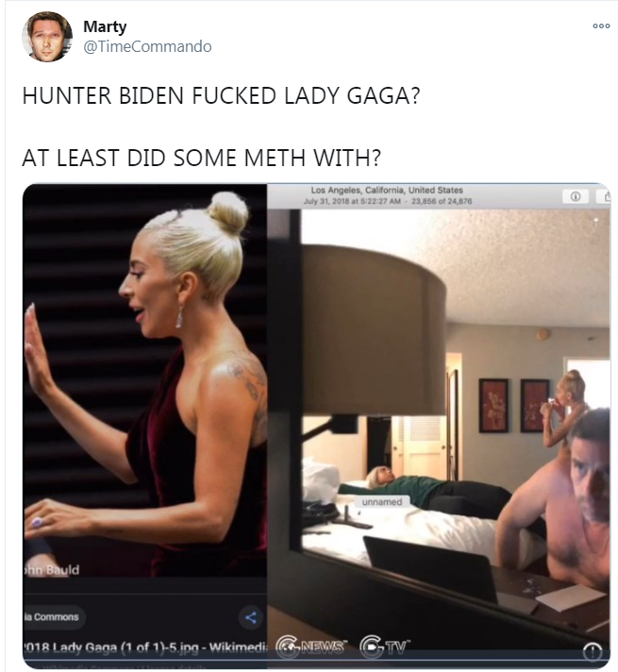Open the tweet's three-dot more options menu
The image size is (618, 672).
pyautogui.click(x=601, y=26)
